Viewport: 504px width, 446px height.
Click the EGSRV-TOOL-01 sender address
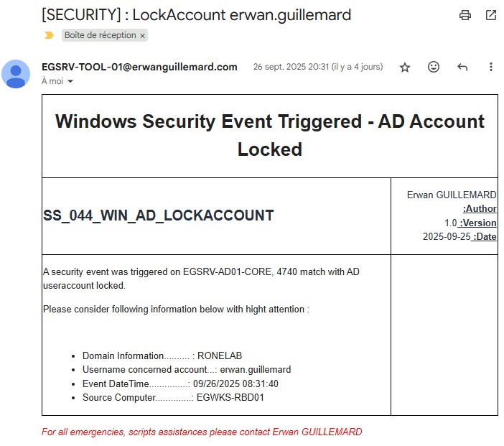point(139,67)
